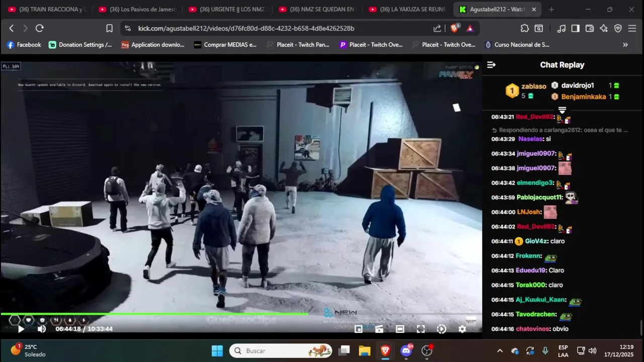644x362 pixels.
Task: Mute the video player volume
Action: tap(42, 329)
